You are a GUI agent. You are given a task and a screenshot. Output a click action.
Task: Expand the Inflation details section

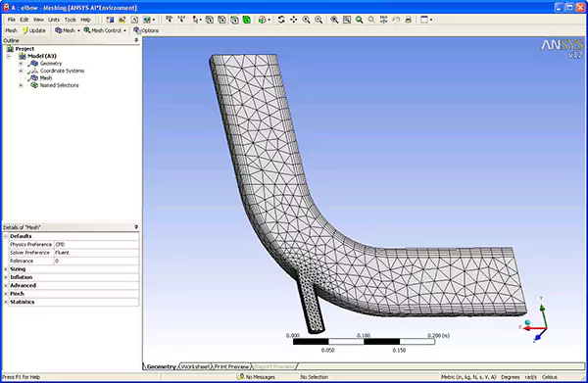[6, 277]
